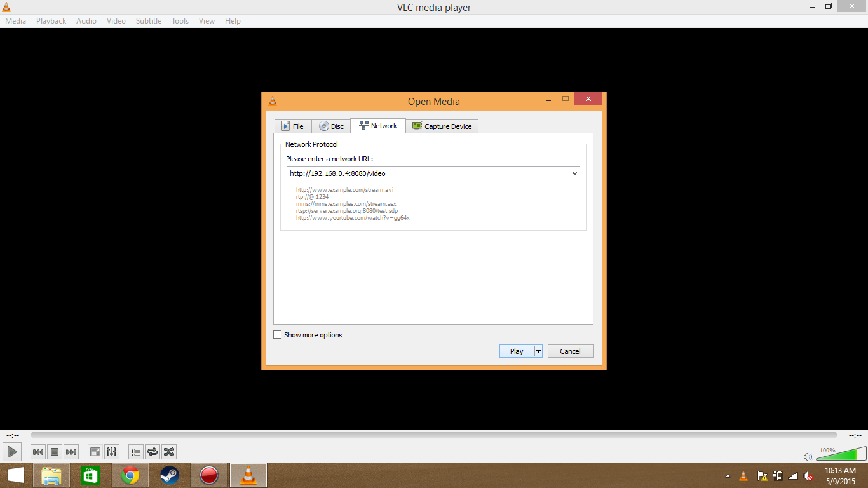The width and height of the screenshot is (868, 488).
Task: Minimize the Open Media dialog
Action: [548, 98]
